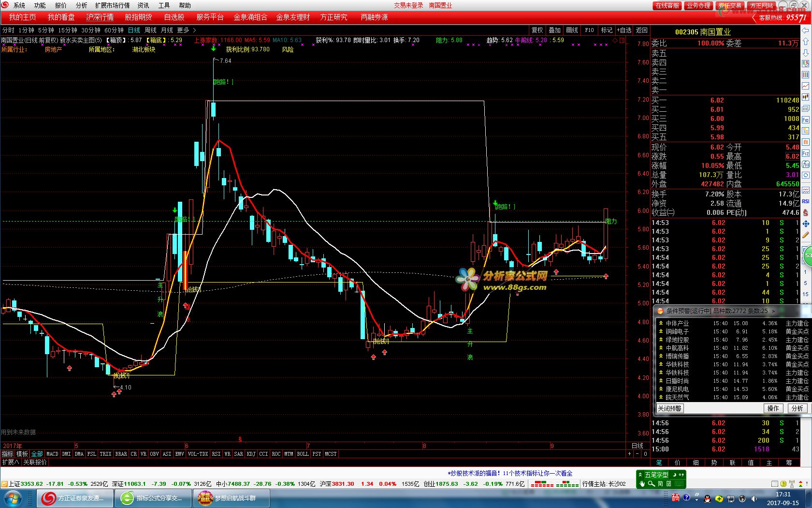Expand the 更多 period options
Screen dimensions: 812x508
(x=187, y=30)
